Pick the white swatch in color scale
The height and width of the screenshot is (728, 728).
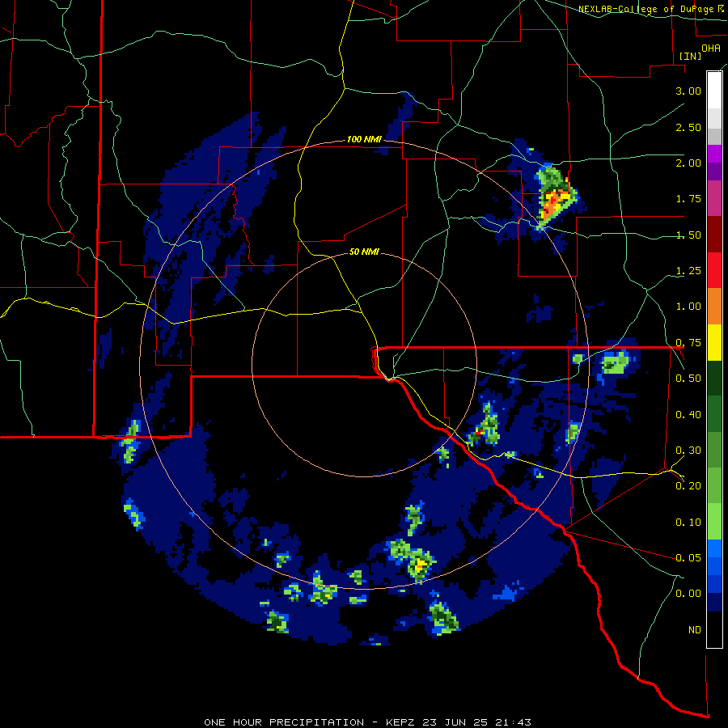(x=714, y=91)
